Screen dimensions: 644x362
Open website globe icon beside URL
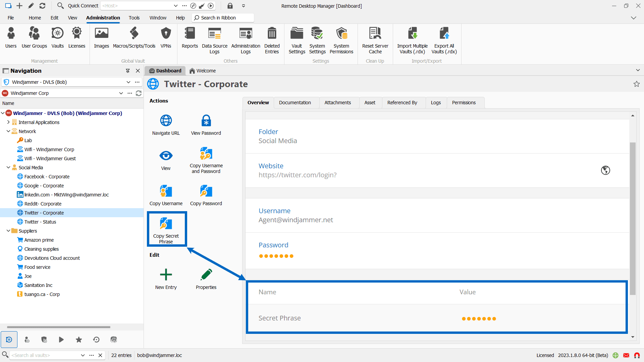[x=605, y=170]
